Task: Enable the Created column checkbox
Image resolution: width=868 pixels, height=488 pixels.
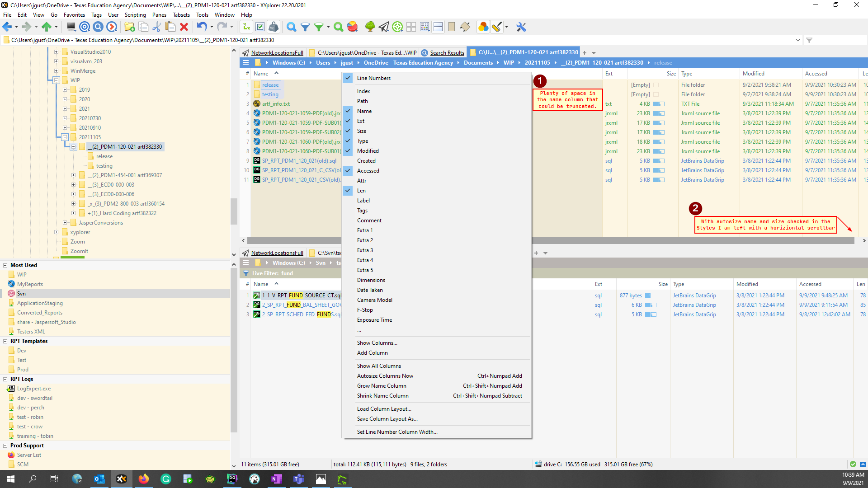Action: (x=367, y=160)
